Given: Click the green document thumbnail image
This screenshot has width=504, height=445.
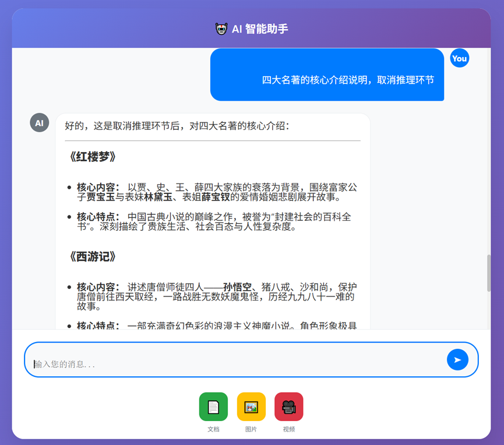Looking at the screenshot, I should tap(213, 407).
